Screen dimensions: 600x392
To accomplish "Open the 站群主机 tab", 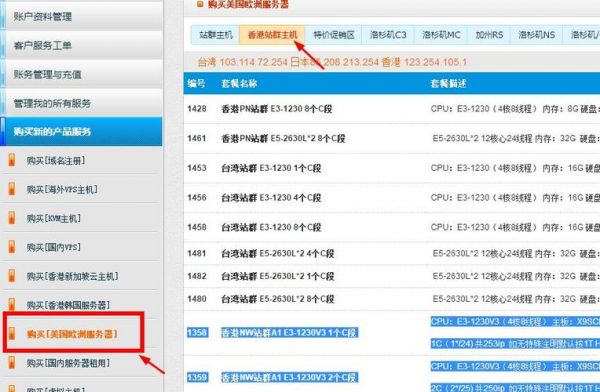I will [215, 35].
